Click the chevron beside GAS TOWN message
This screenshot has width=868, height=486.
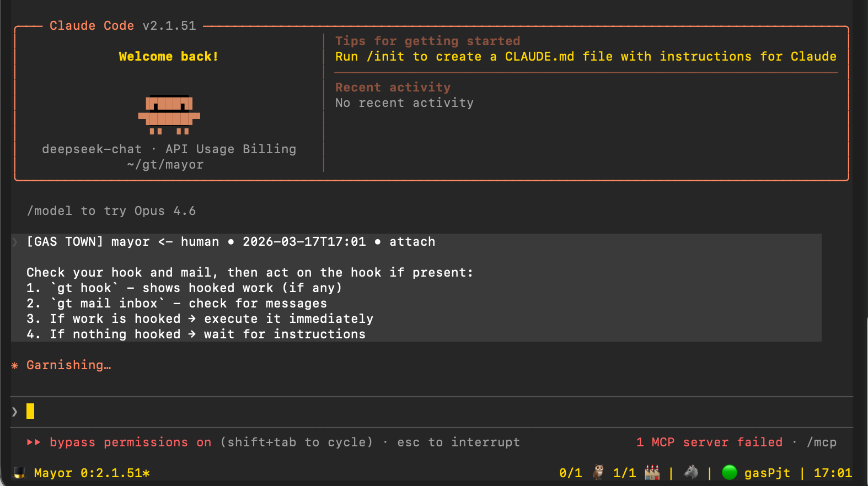point(15,242)
